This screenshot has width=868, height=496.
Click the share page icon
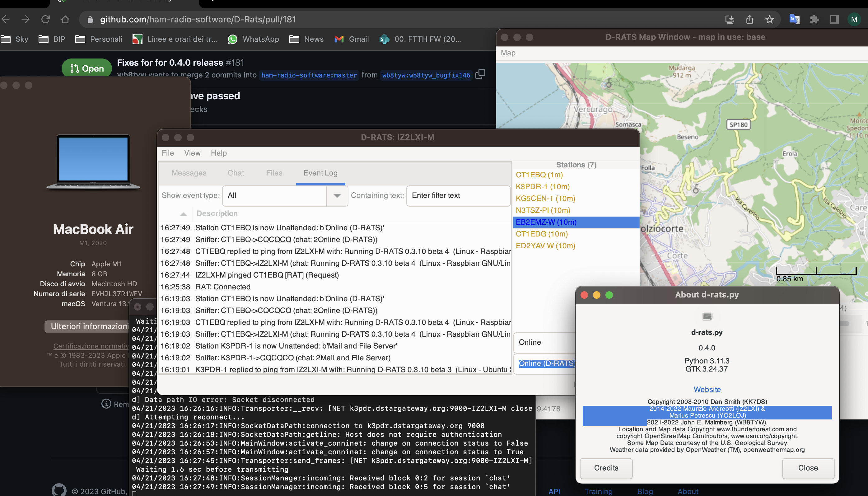click(749, 19)
